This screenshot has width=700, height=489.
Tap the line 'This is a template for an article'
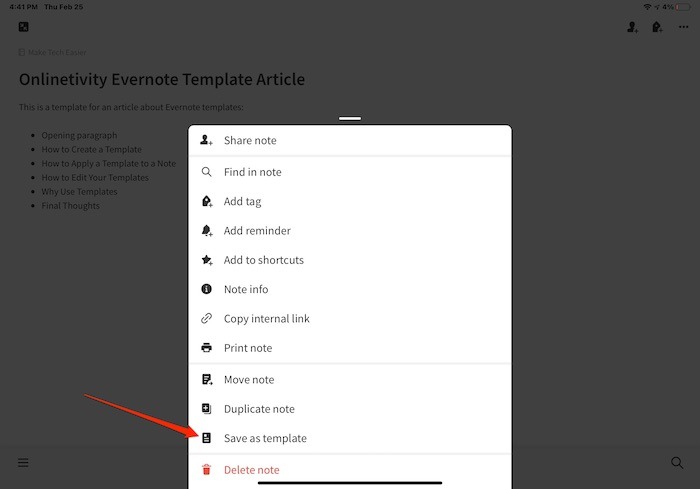pyautogui.click(x=131, y=107)
